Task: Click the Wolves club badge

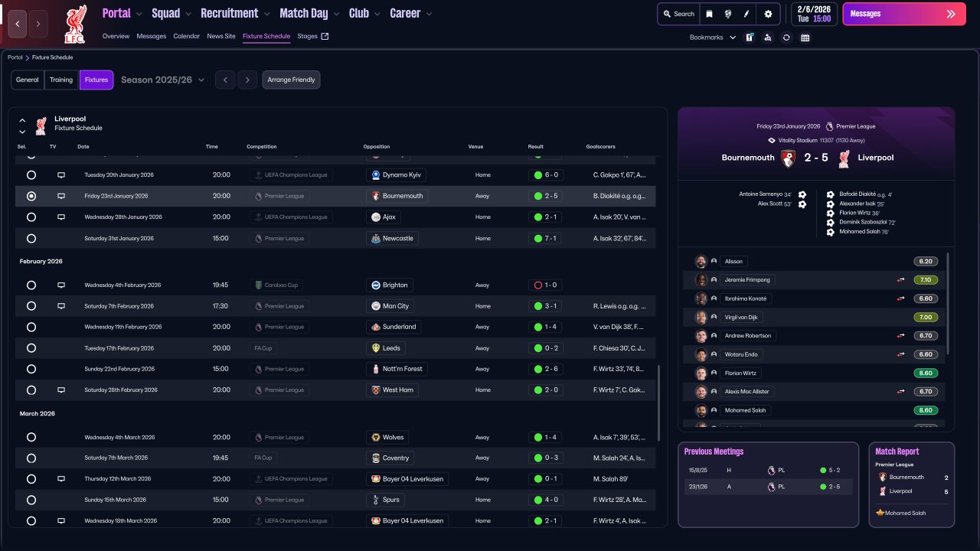Action: click(x=376, y=438)
